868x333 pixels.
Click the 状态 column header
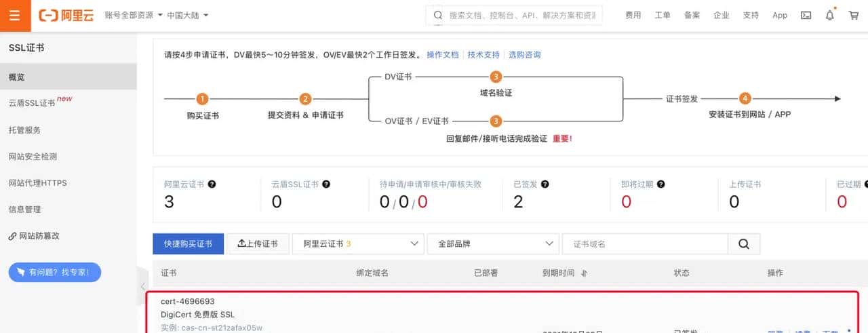click(x=682, y=273)
